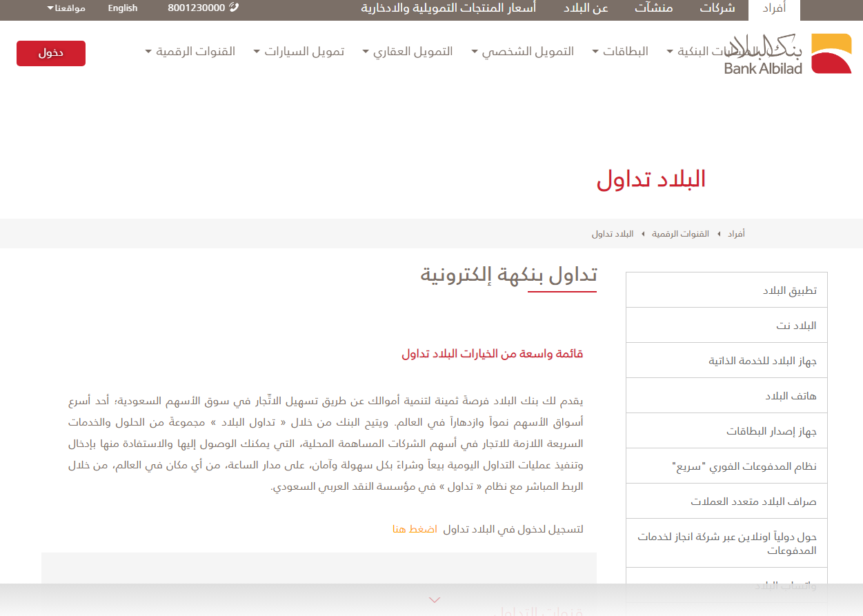Open هاتف البلاد in the sidebar
The width and height of the screenshot is (863, 616).
point(726,396)
